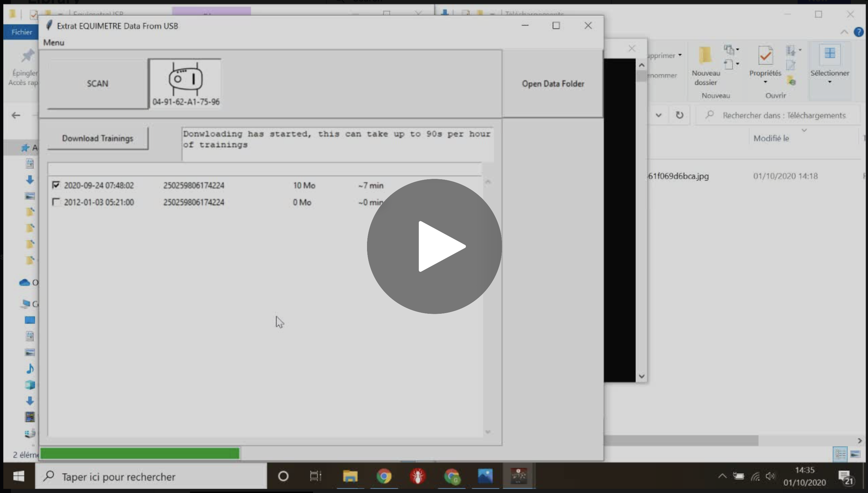Select the OneDrive cloud item in sidebar
Viewport: 868px width, 493px height.
pyautogui.click(x=25, y=282)
